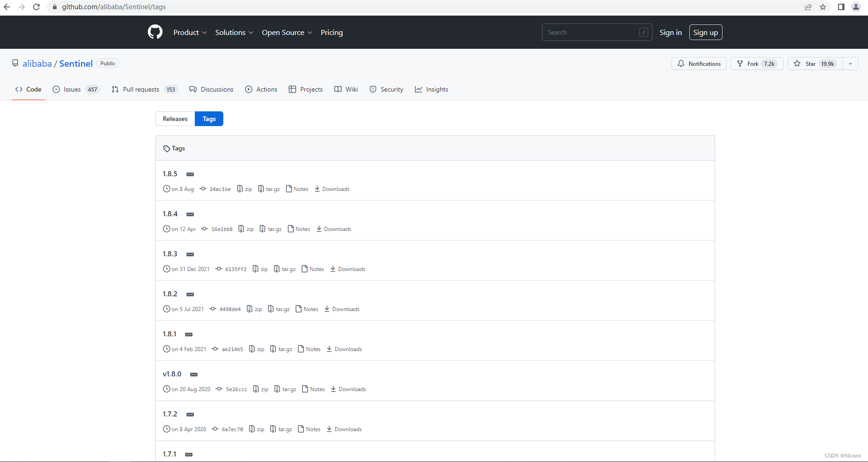Select the Tags view button

[209, 119]
